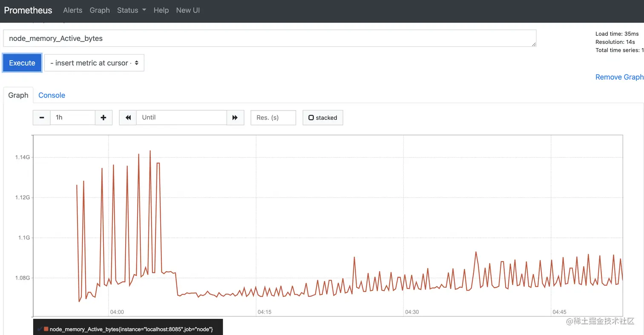The width and height of the screenshot is (644, 335).
Task: Click the 1.1G y-axis label
Action: point(24,238)
